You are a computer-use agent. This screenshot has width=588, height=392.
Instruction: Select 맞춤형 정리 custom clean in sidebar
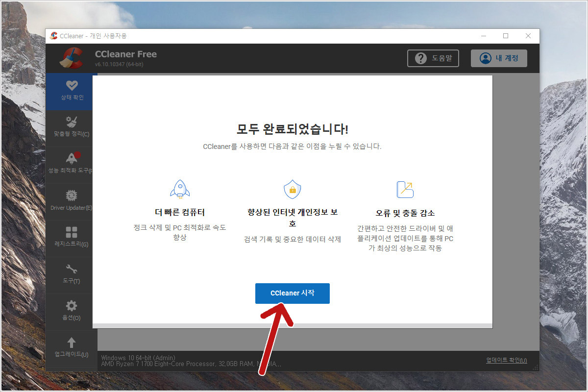[x=72, y=128]
